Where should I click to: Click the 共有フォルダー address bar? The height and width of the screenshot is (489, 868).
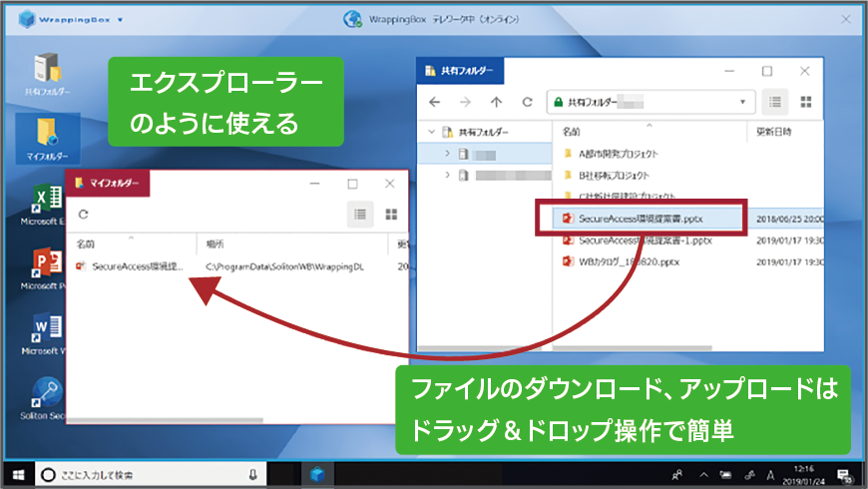[651, 102]
